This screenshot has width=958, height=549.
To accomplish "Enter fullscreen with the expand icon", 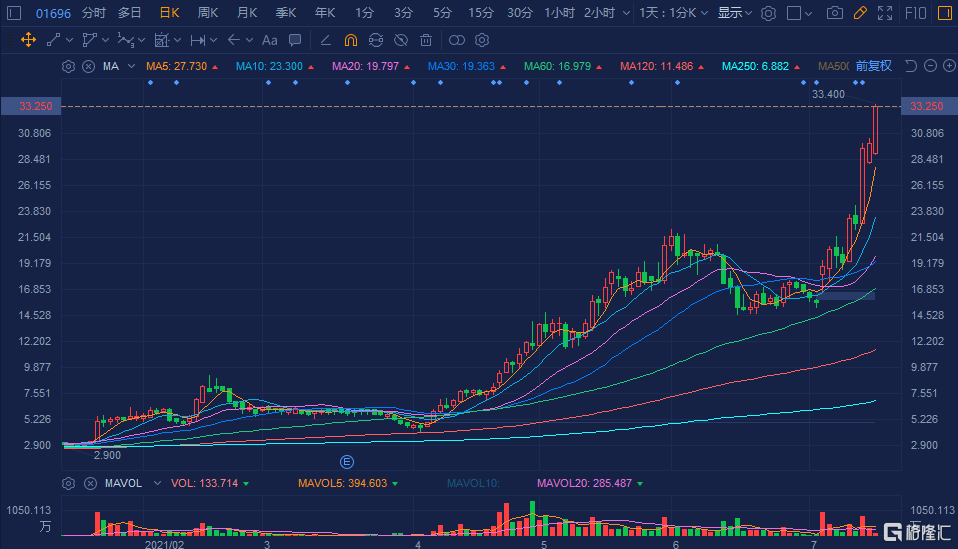I will click(886, 13).
